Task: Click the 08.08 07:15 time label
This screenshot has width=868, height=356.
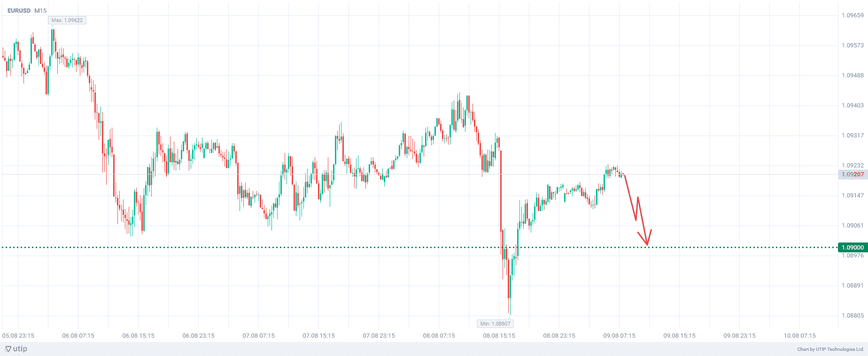Action: [x=439, y=335]
